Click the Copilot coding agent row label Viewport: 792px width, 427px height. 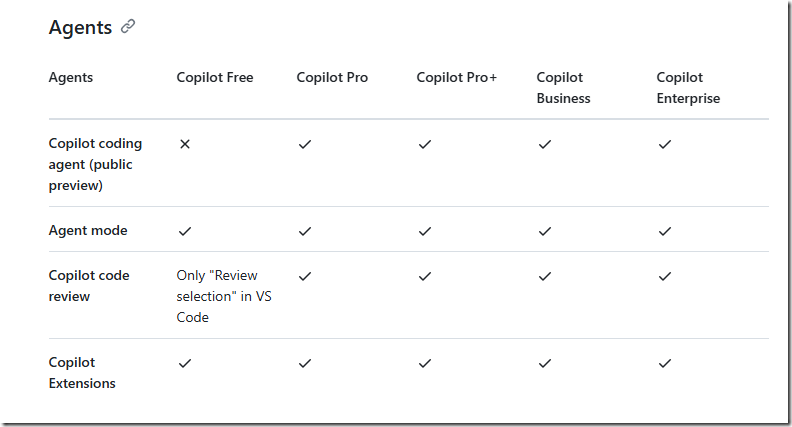pos(95,164)
